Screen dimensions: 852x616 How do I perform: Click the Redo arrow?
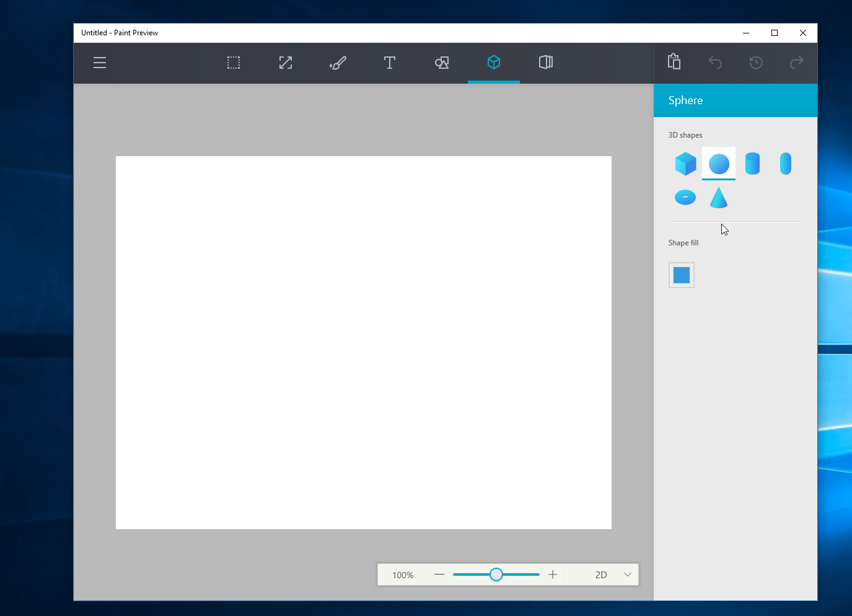(x=796, y=63)
